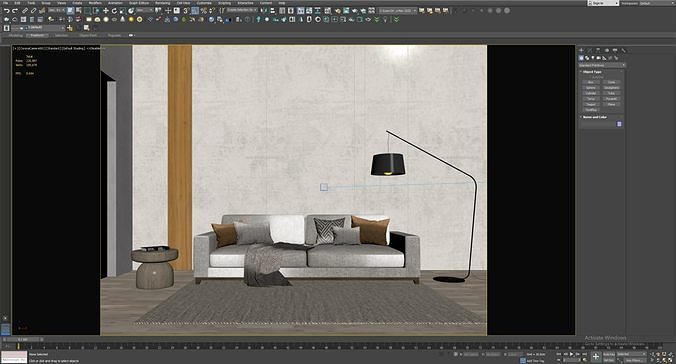Image resolution: width=676 pixels, height=364 pixels.
Task: Switch to the Display command panel
Action: tap(615, 50)
